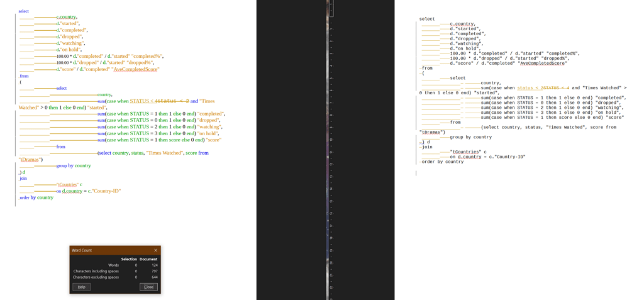Click "AveCompletedScore" in the left document
Viewport: 644px width, 300px height.
tap(136, 69)
